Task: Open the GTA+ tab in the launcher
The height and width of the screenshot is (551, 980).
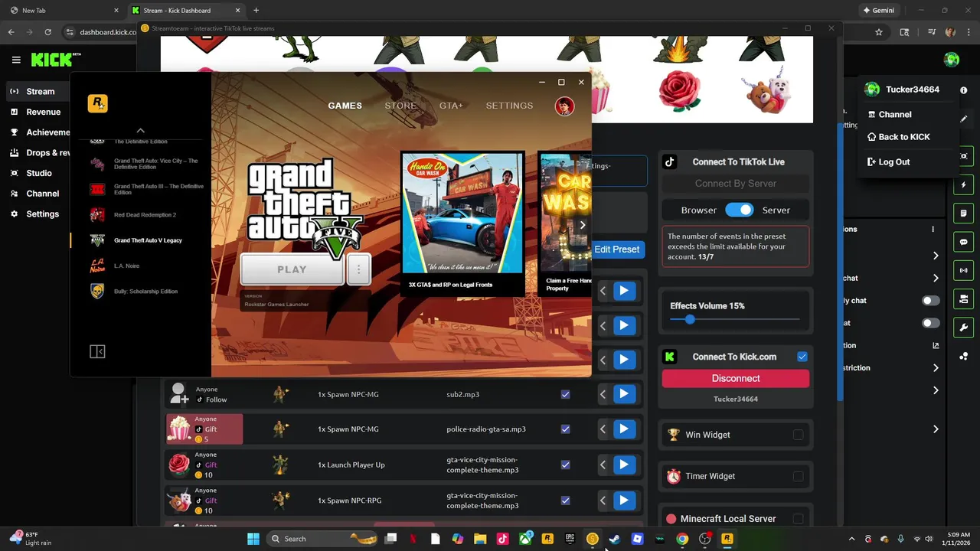Action: pos(451,106)
